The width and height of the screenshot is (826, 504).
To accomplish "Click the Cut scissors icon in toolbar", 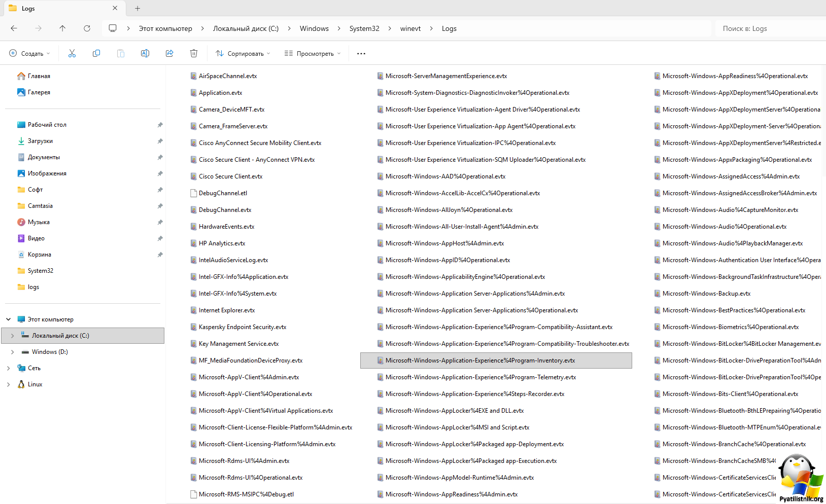I will (72, 53).
